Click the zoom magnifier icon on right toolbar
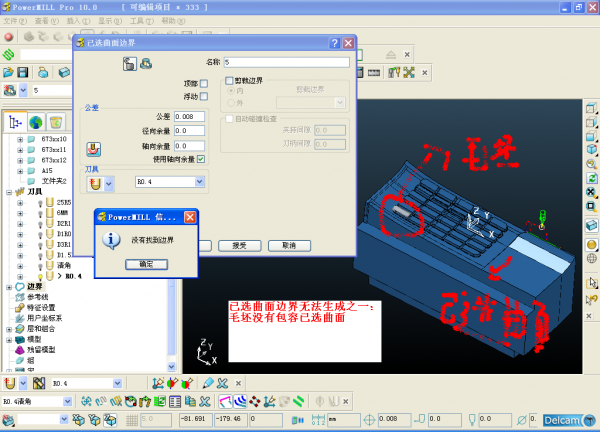 pyautogui.click(x=592, y=164)
